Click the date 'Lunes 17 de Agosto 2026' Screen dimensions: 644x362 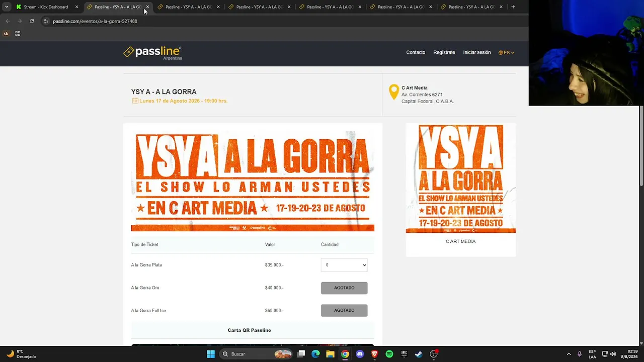tap(170, 101)
